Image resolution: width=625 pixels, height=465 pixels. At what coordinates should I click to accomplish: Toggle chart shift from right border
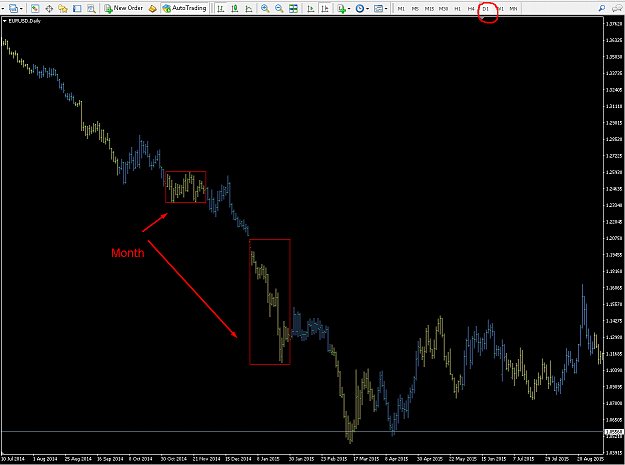(325, 8)
